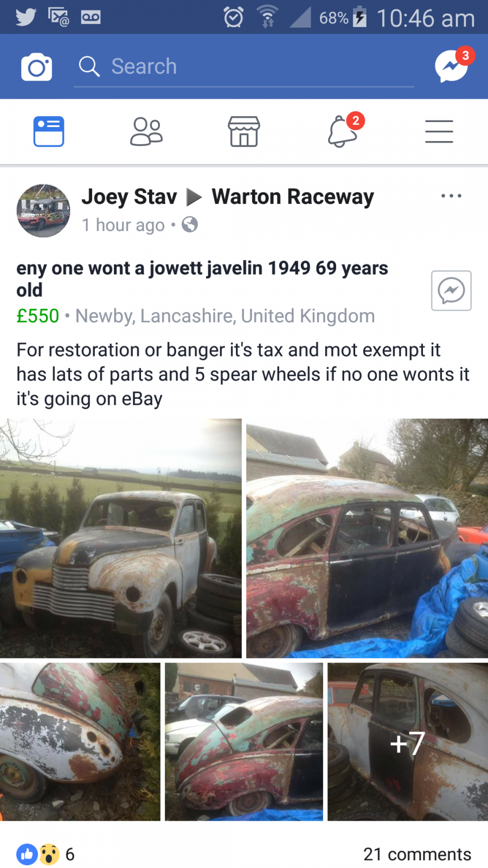Screen dimensions: 488x868
Task: Open the Marketplace store icon
Action: pos(244,131)
